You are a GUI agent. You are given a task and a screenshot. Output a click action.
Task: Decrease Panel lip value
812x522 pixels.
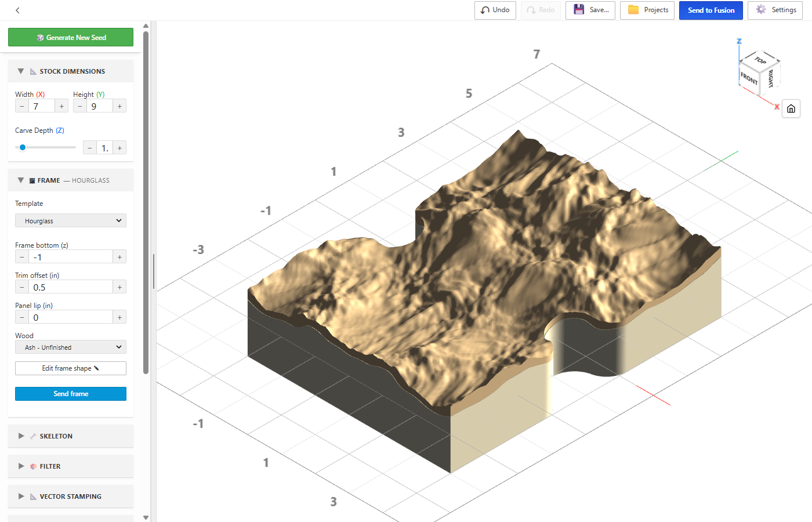click(22, 317)
